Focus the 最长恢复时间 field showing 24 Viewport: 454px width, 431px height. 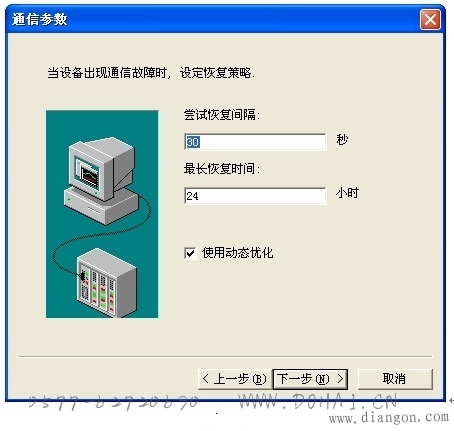tap(255, 196)
